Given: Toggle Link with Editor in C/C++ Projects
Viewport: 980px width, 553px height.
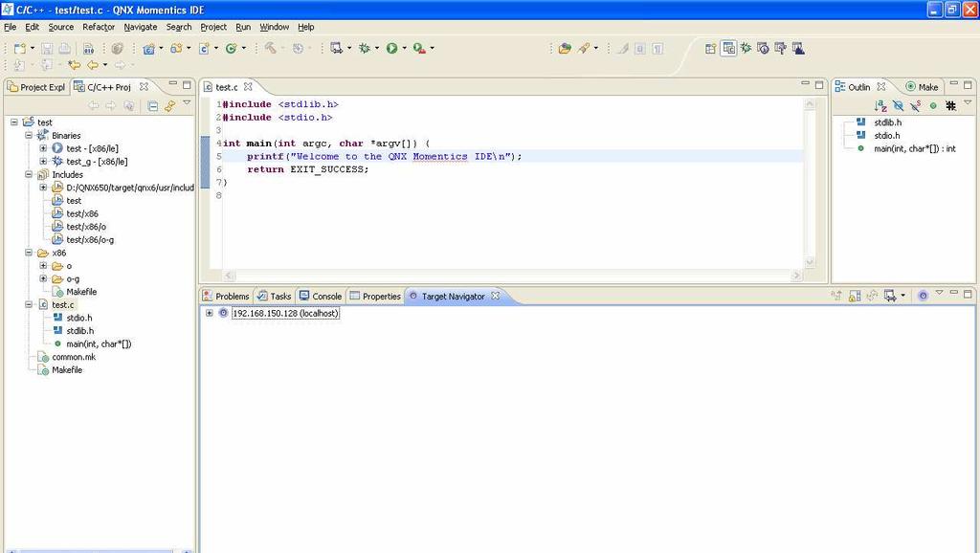Looking at the screenshot, I should tap(170, 105).
